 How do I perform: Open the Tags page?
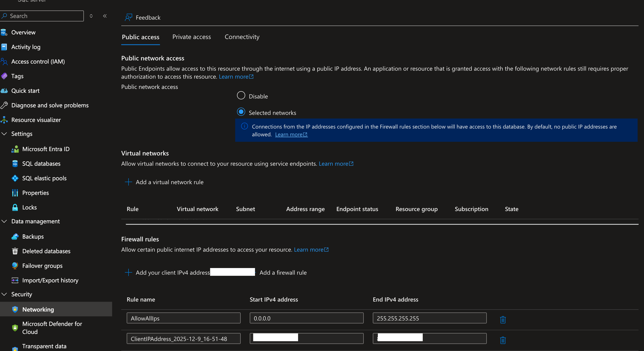coord(17,76)
